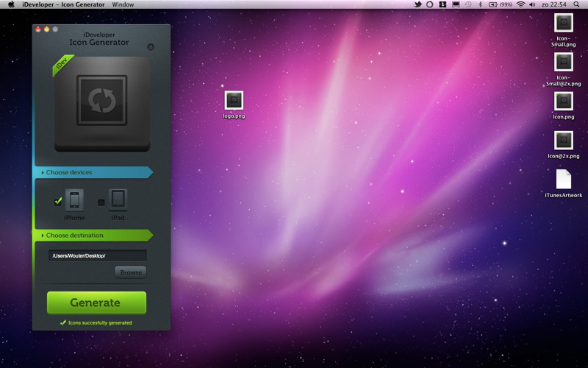Click the battery status icon (99%)
This screenshot has height=368, width=588.
tap(501, 4)
